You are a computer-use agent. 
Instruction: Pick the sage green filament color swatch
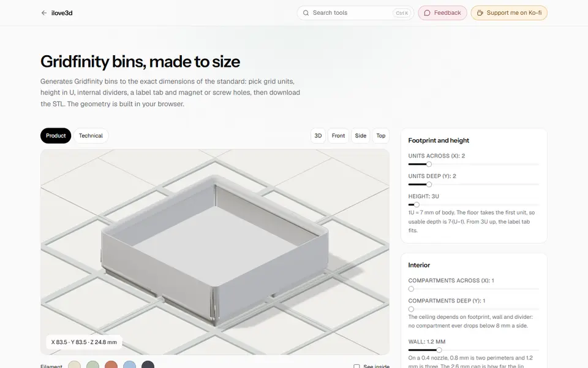click(92, 365)
